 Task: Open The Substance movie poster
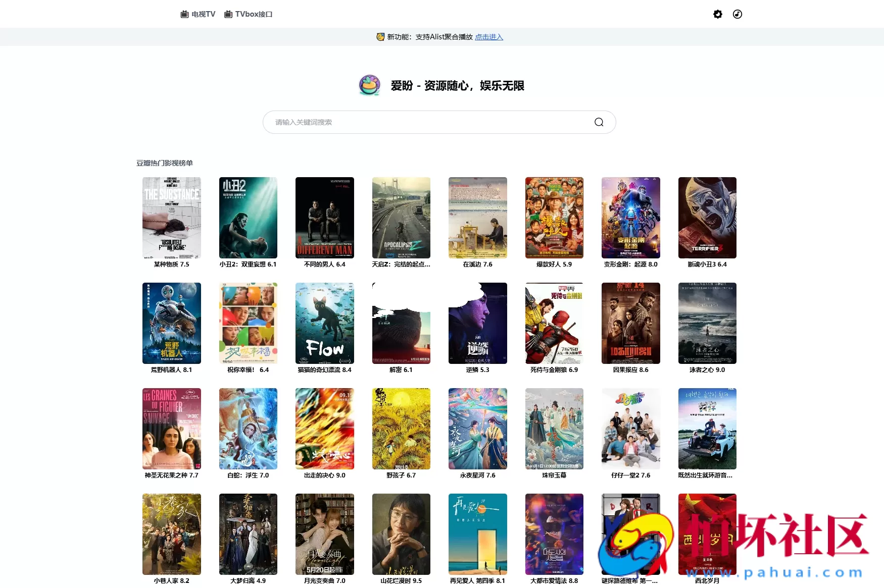pos(171,218)
